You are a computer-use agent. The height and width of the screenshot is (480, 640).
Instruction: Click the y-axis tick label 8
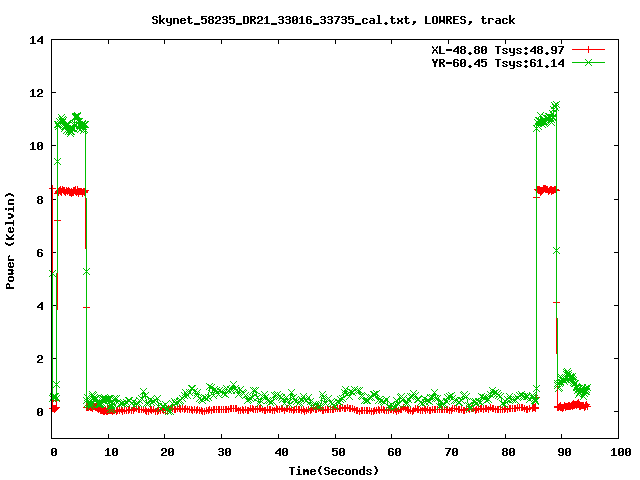[x=40, y=200]
